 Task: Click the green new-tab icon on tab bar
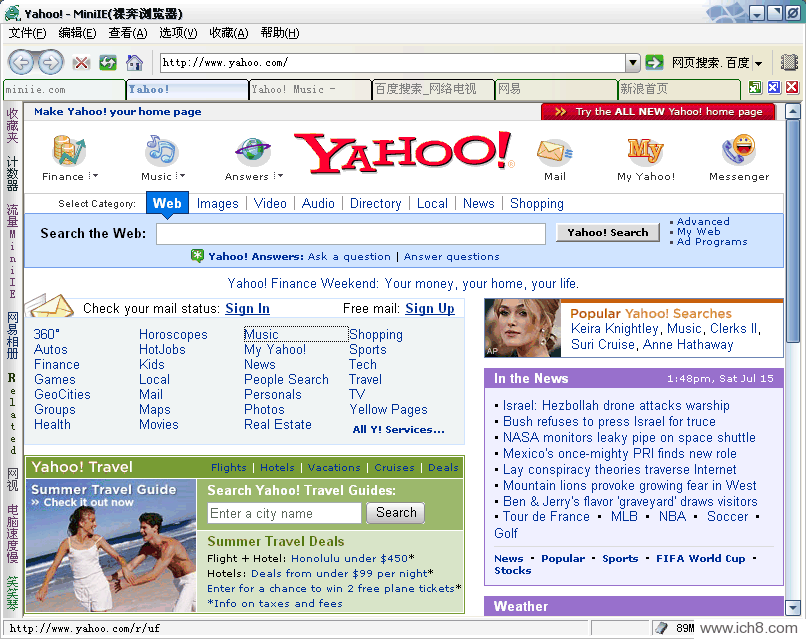(755, 87)
